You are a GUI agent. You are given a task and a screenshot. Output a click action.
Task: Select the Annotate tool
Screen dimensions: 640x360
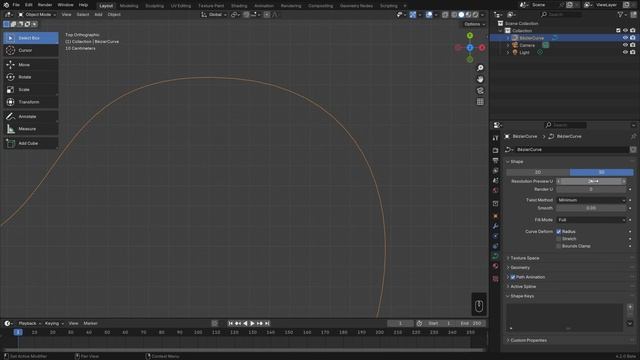click(31, 116)
